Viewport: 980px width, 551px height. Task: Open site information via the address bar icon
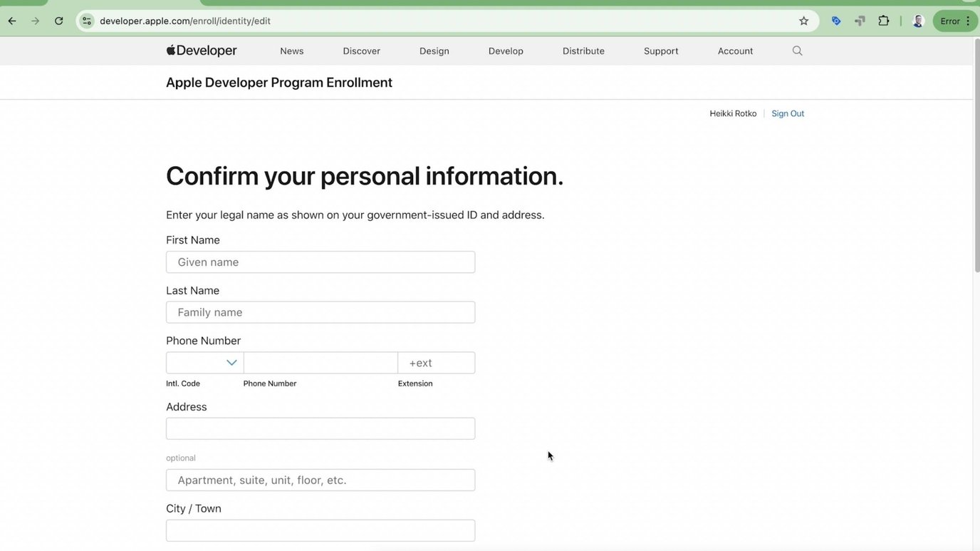85,21
